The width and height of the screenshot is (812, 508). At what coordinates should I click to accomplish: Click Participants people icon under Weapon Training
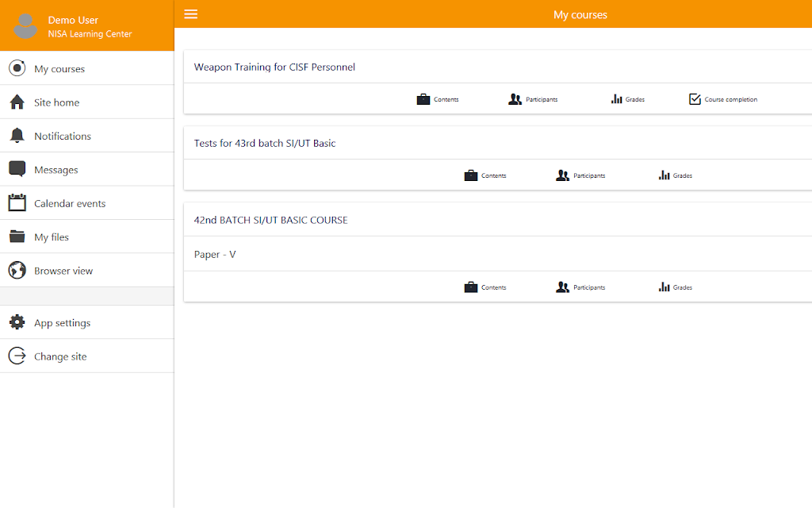pyautogui.click(x=515, y=99)
